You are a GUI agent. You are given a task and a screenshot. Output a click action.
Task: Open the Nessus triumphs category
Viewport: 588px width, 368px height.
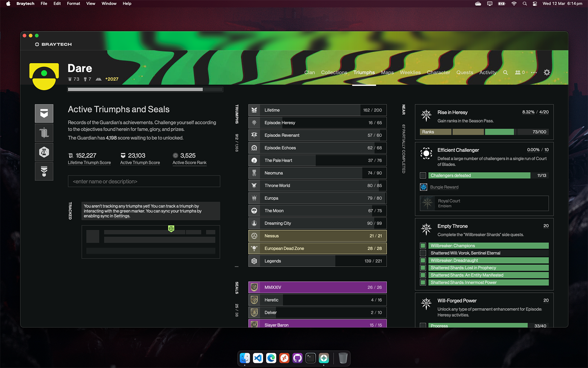tap(317, 236)
